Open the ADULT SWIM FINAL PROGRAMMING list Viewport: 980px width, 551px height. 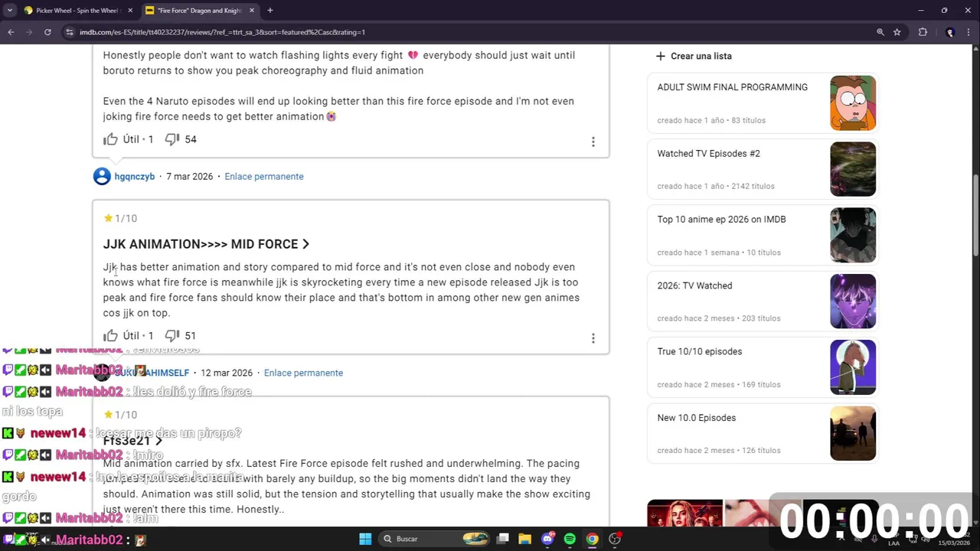[x=732, y=87]
